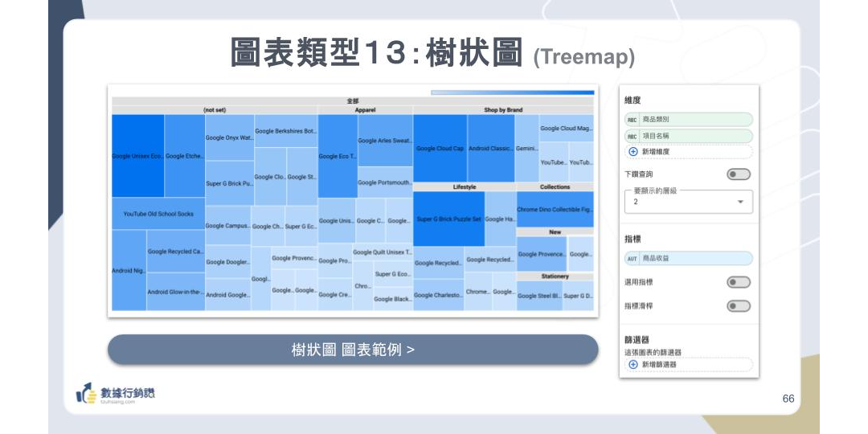The image size is (868, 434).
Task: Click the 維度 section heading
Action: [x=633, y=100]
